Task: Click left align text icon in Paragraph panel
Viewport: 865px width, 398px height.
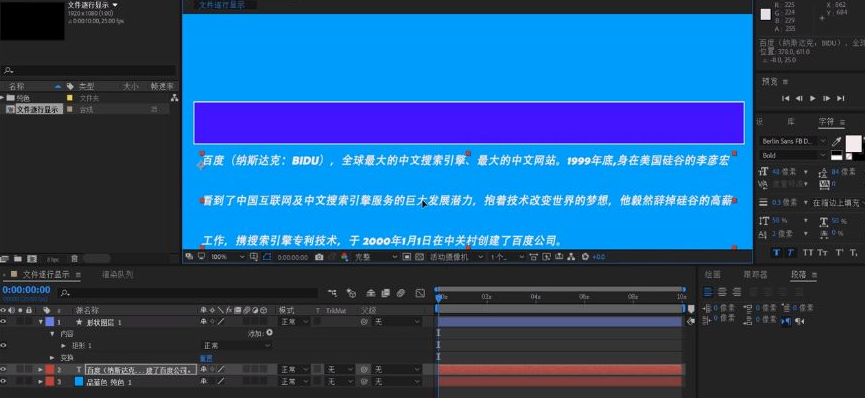Action: [708, 292]
